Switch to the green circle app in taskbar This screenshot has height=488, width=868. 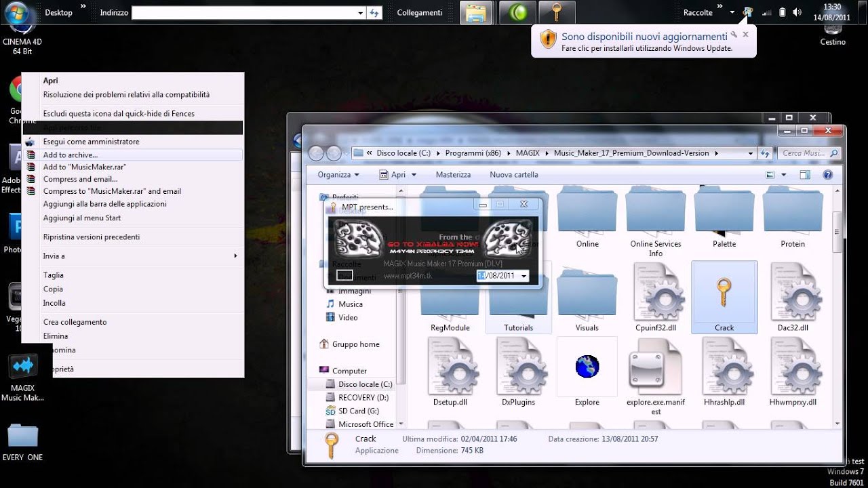coord(517,13)
